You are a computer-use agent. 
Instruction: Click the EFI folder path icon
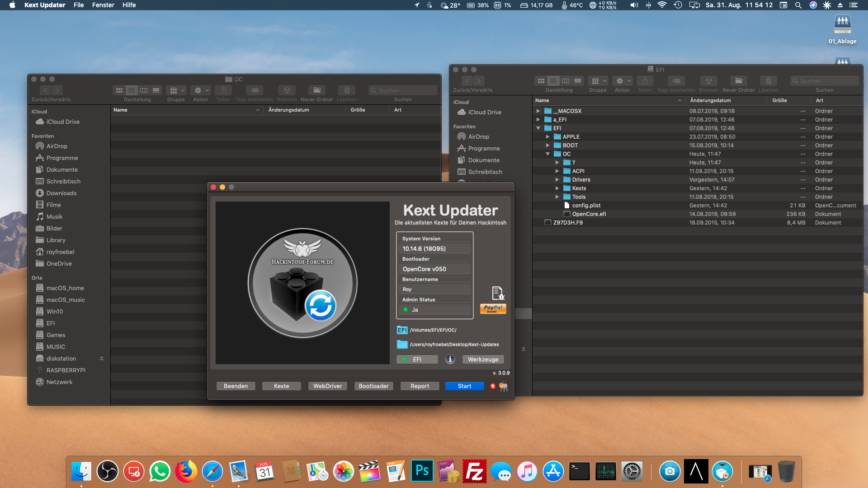point(402,330)
